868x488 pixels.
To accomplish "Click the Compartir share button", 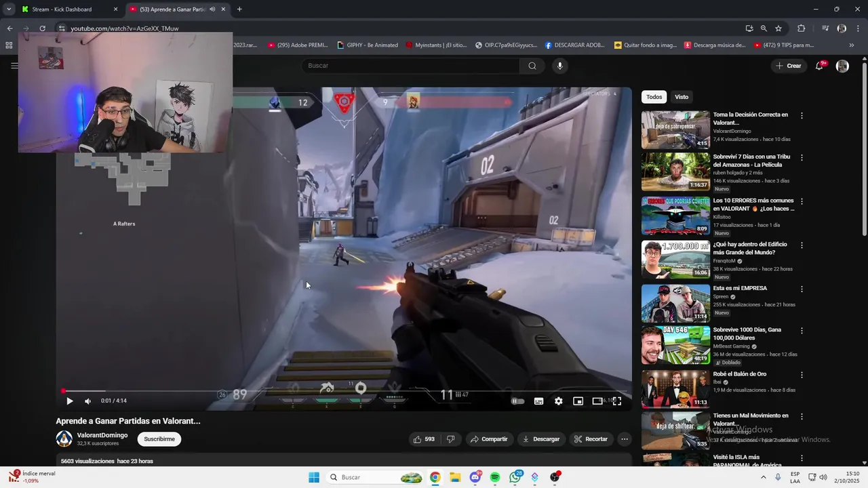I will (x=489, y=439).
